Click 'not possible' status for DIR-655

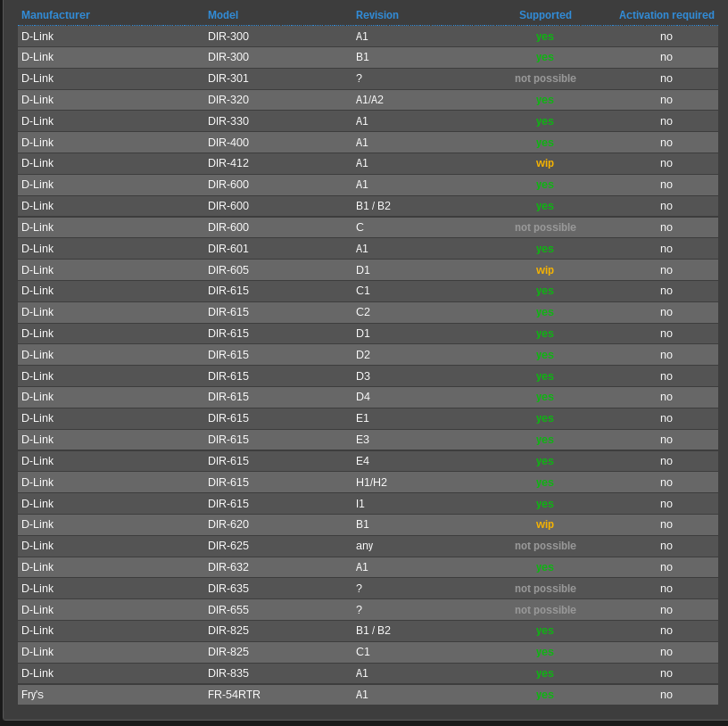(545, 610)
